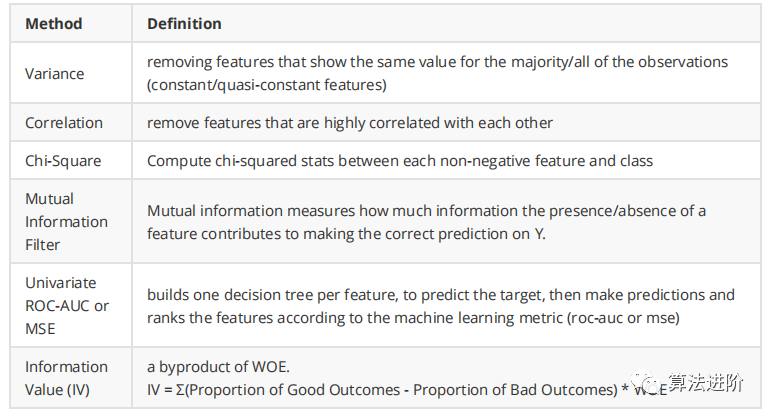
Task: Click the IV formula text line
Action: point(407,390)
